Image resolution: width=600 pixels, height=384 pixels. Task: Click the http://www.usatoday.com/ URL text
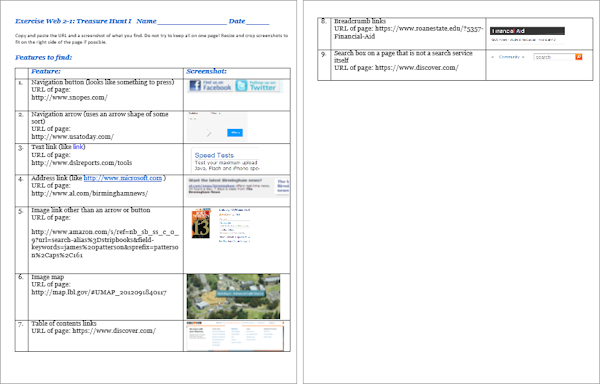(x=72, y=137)
